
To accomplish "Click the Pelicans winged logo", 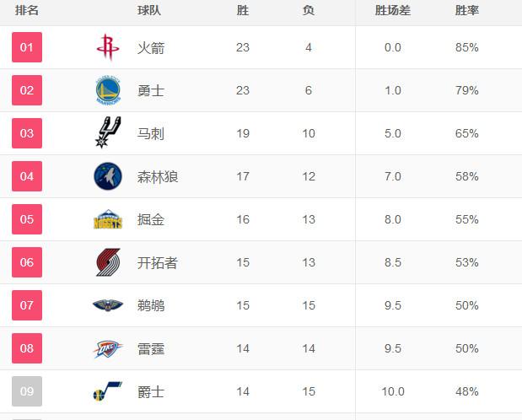I will tap(108, 305).
